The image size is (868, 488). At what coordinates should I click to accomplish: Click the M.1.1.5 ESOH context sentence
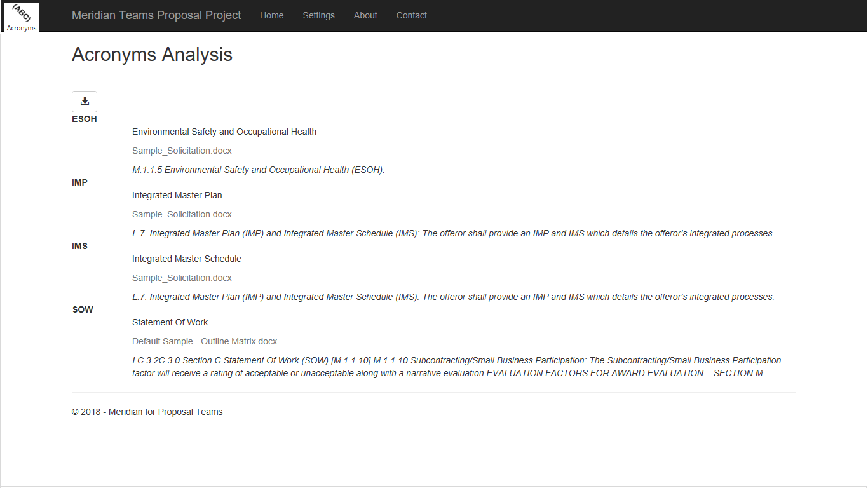tap(258, 170)
